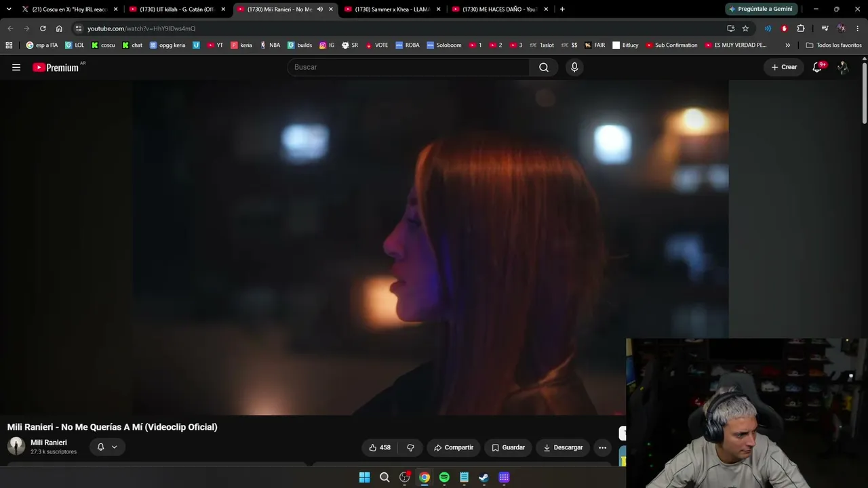
Task: Open the esp a ITA bookmark
Action: [x=42, y=45]
